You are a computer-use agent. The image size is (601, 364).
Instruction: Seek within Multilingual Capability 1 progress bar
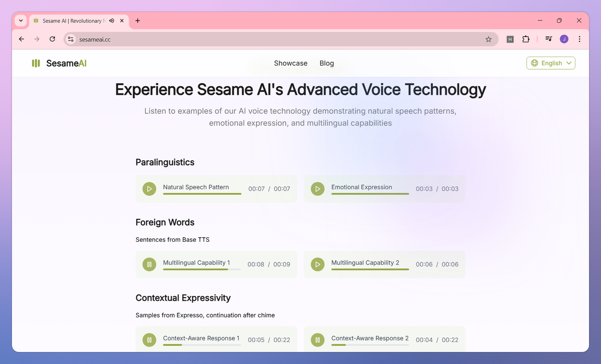click(202, 269)
